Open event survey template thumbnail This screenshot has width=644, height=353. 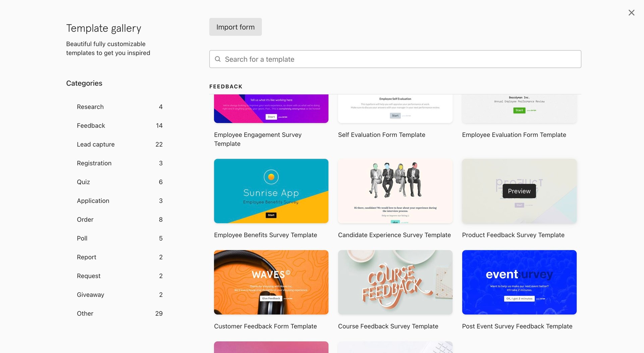click(519, 282)
